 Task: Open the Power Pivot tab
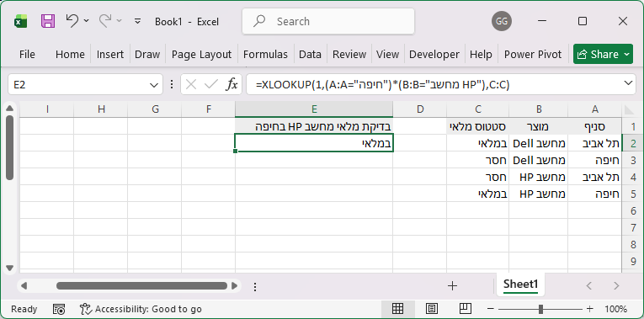(x=533, y=54)
